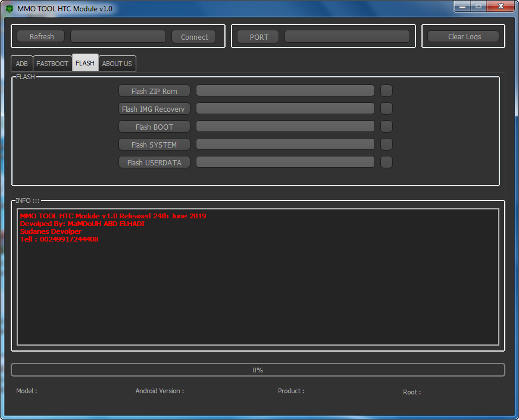
Task: Click the red release date log line
Action: [x=113, y=216]
